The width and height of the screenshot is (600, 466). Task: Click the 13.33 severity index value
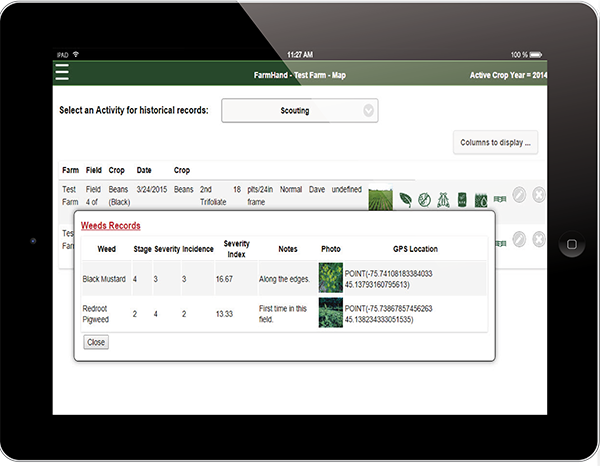(224, 314)
